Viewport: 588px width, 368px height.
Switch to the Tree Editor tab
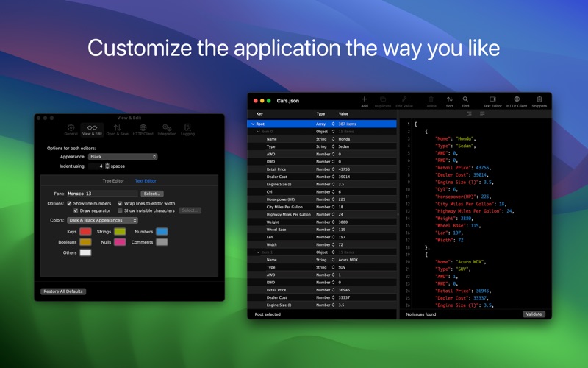coord(113,180)
